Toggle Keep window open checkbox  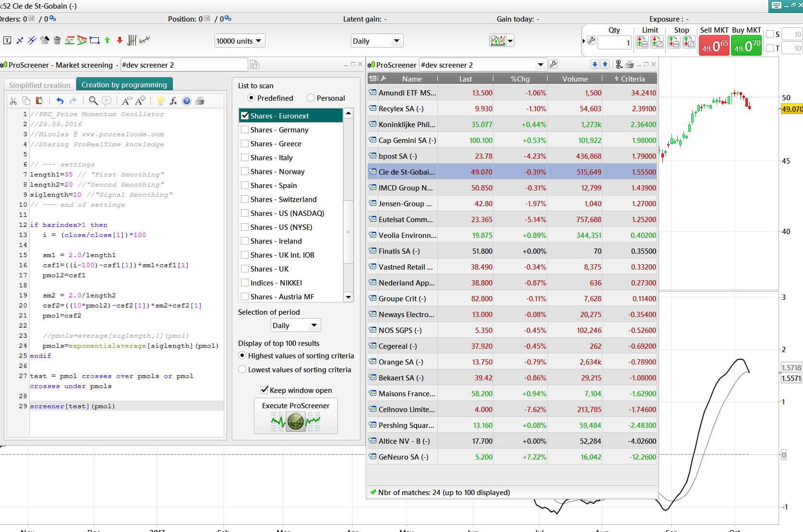pos(264,390)
